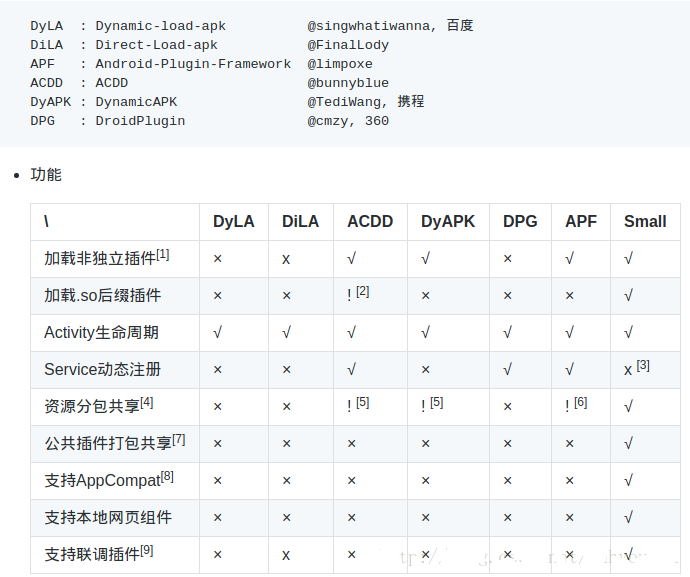Open footnote 8 beside 支持AppCompat
Image resolution: width=690 pixels, height=577 pixels.
coord(167,476)
